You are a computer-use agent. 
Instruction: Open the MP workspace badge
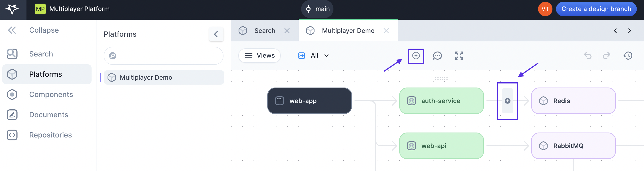(x=40, y=9)
